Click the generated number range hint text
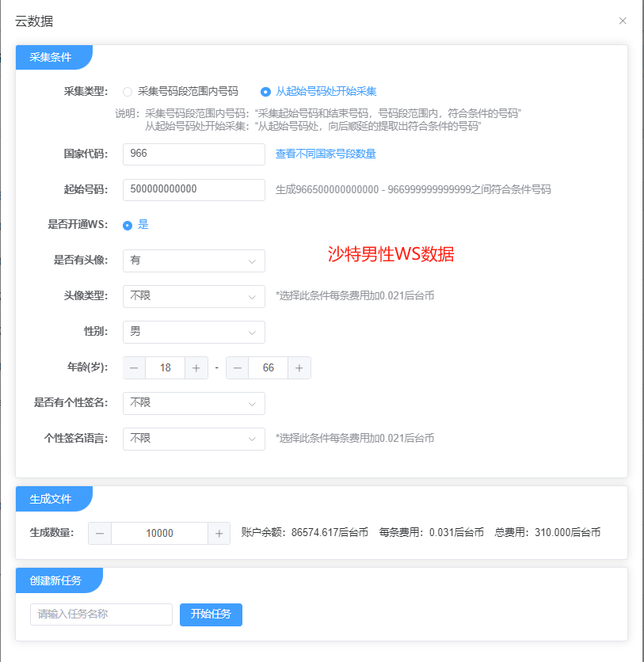 coord(413,189)
